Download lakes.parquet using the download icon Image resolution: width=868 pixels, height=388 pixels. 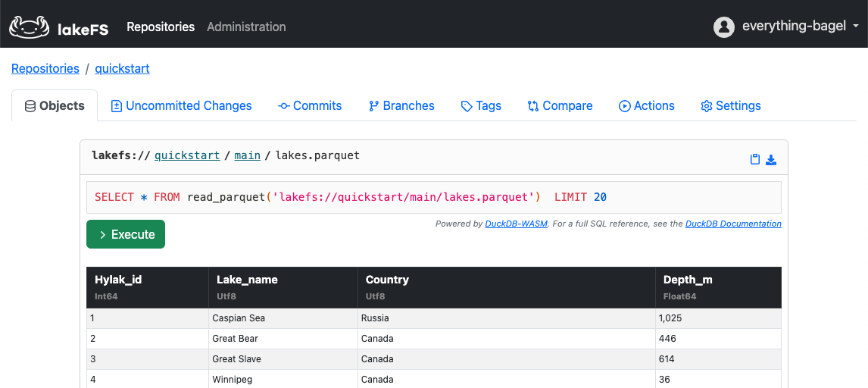click(x=771, y=159)
